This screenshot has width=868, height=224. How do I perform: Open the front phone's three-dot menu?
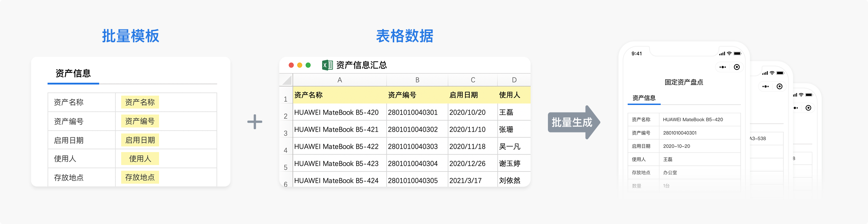(x=723, y=67)
